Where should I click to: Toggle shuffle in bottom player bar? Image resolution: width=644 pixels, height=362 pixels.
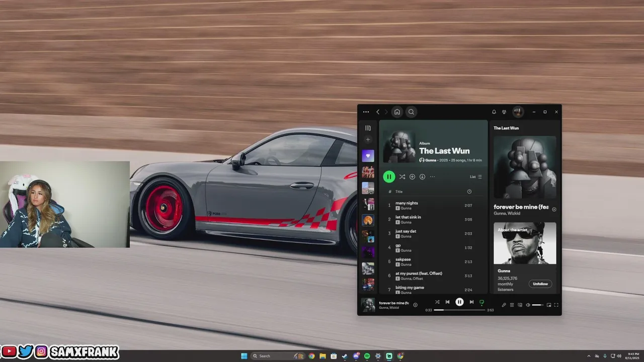click(x=437, y=302)
